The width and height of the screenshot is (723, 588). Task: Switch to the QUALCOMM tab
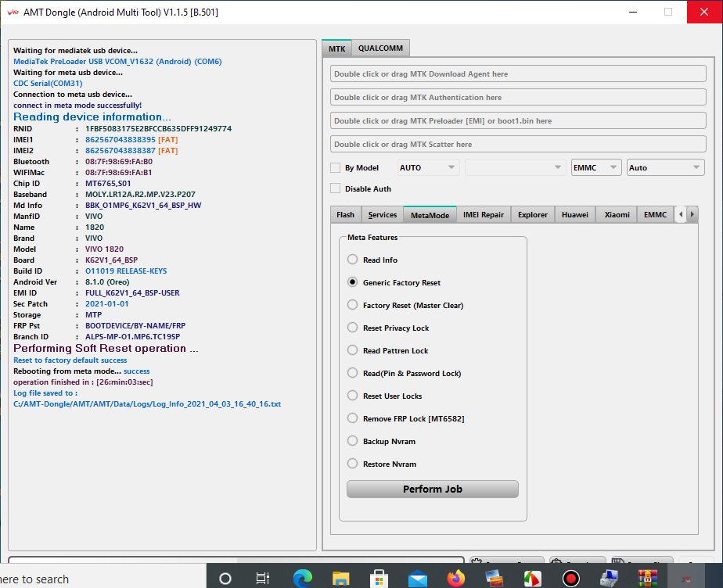[380, 48]
